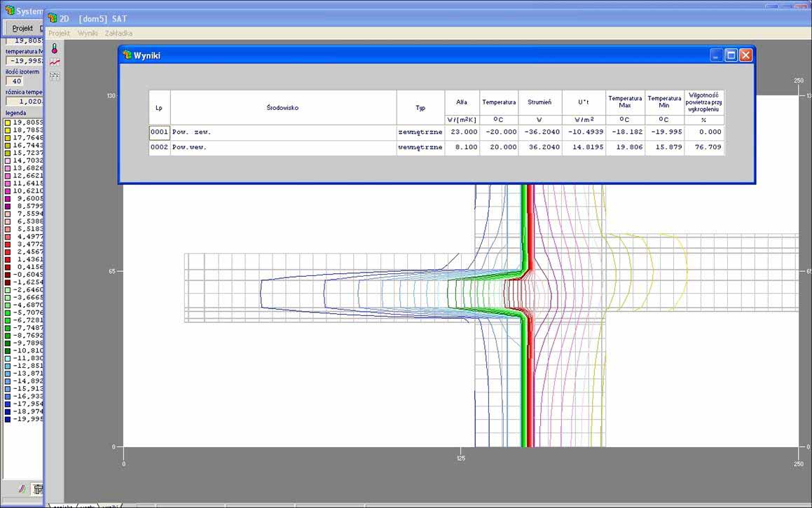The height and width of the screenshot is (508, 812).
Task: Click the Wilgotność powietrza przy wykropleniu header
Action: pos(704,102)
